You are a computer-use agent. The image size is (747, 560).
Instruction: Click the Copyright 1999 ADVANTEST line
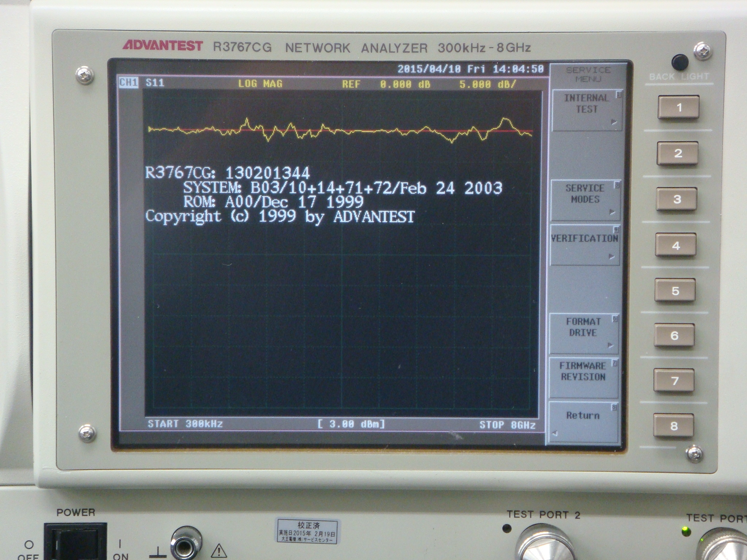tap(280, 217)
